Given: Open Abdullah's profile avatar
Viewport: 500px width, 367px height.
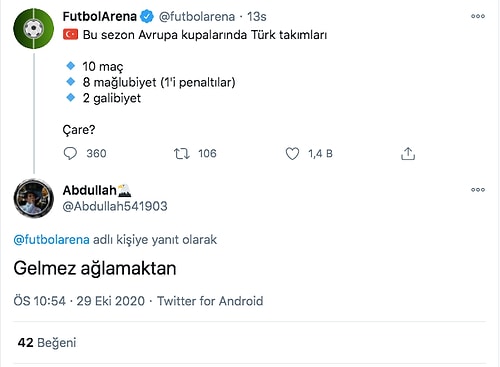Looking at the screenshot, I should click(33, 198).
